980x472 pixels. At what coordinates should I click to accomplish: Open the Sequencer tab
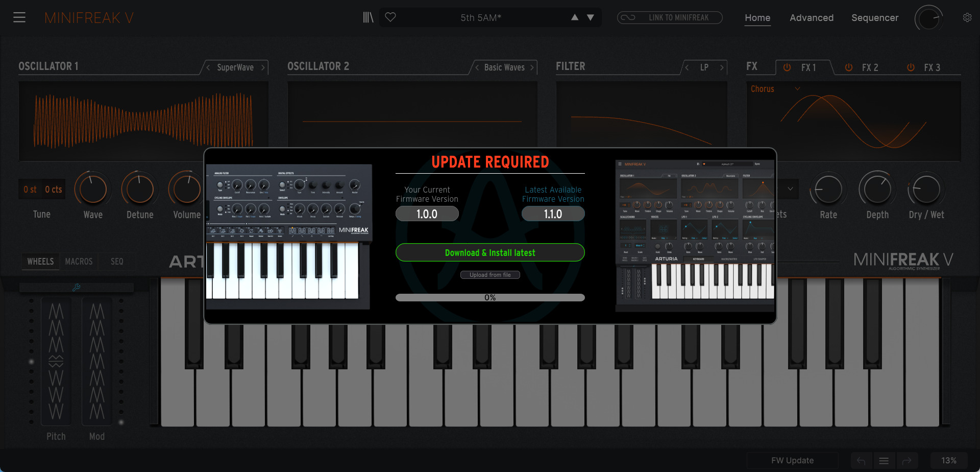pyautogui.click(x=875, y=18)
